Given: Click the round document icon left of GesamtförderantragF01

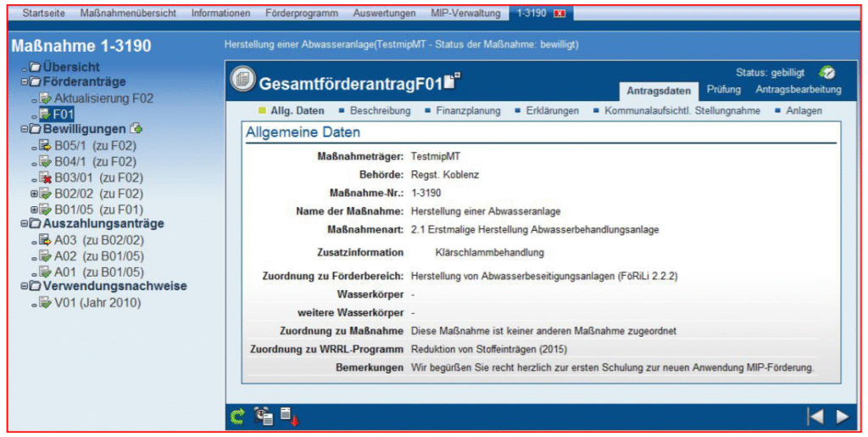Looking at the screenshot, I should (x=242, y=81).
